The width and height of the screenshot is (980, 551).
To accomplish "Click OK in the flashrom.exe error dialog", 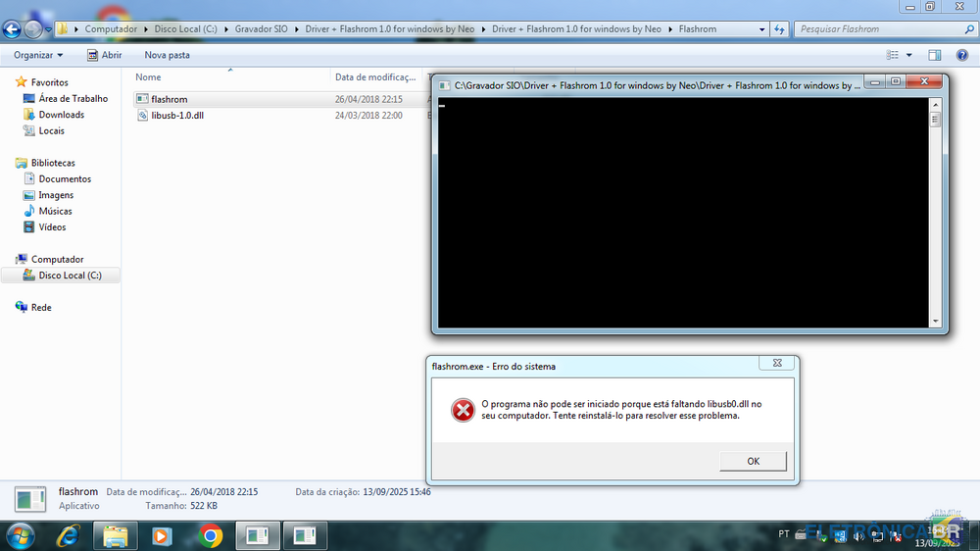I will point(753,461).
